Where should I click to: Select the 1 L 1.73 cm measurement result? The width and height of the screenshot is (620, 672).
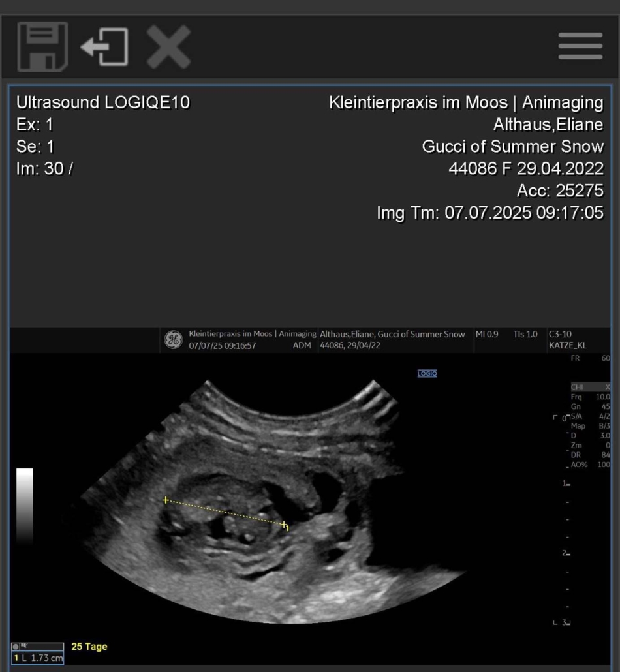click(x=39, y=658)
